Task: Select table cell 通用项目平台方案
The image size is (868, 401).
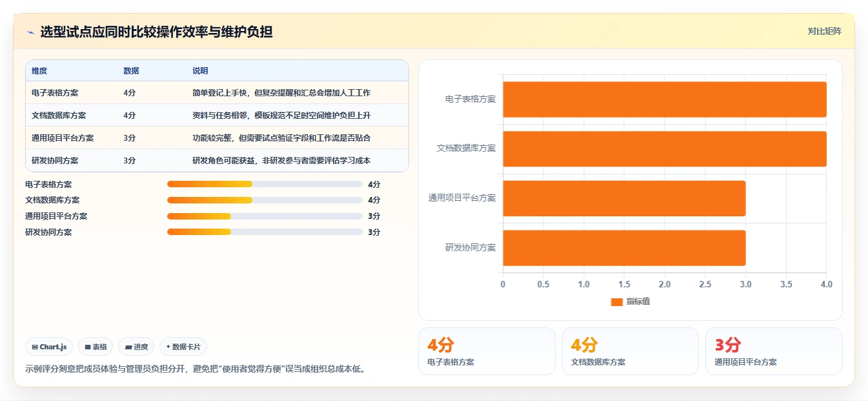Action: tap(63, 138)
